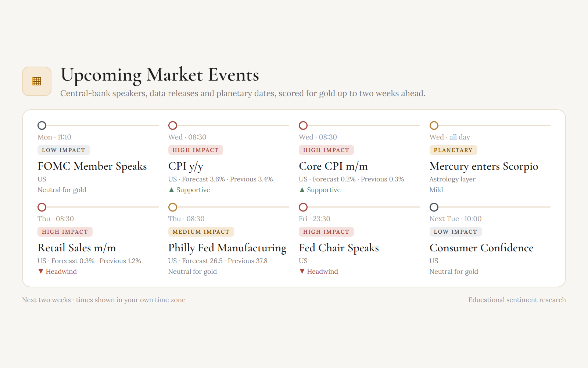Open the CPI y/y event title
Viewport: 588px width, 368px height.
pyautogui.click(x=186, y=166)
